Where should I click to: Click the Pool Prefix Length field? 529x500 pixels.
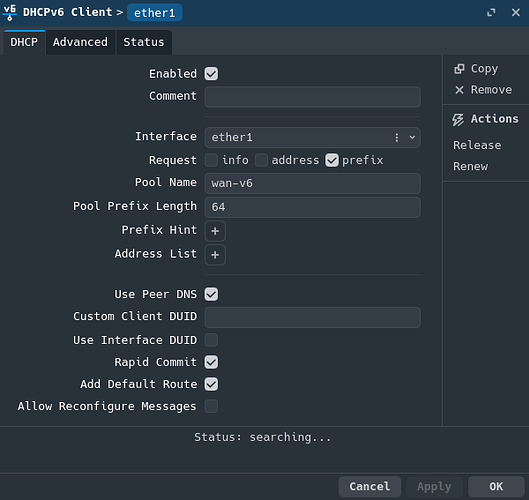coord(312,207)
